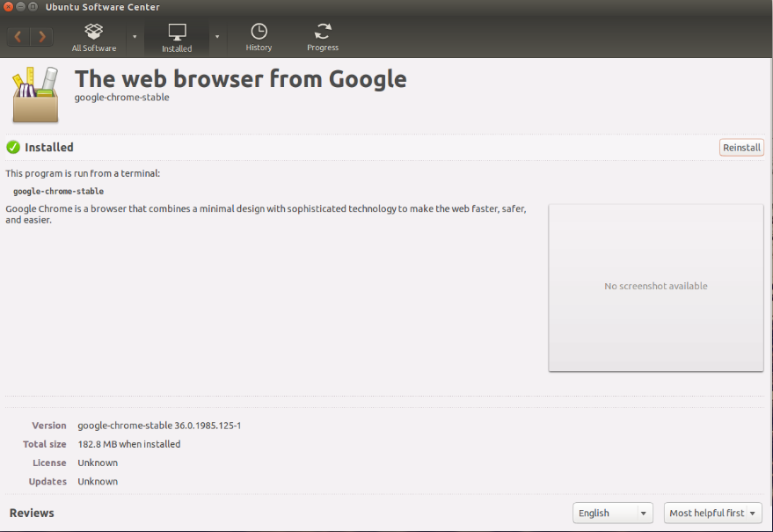Expand the Installed dropdown arrow
This screenshot has width=773, height=532.
(x=217, y=36)
